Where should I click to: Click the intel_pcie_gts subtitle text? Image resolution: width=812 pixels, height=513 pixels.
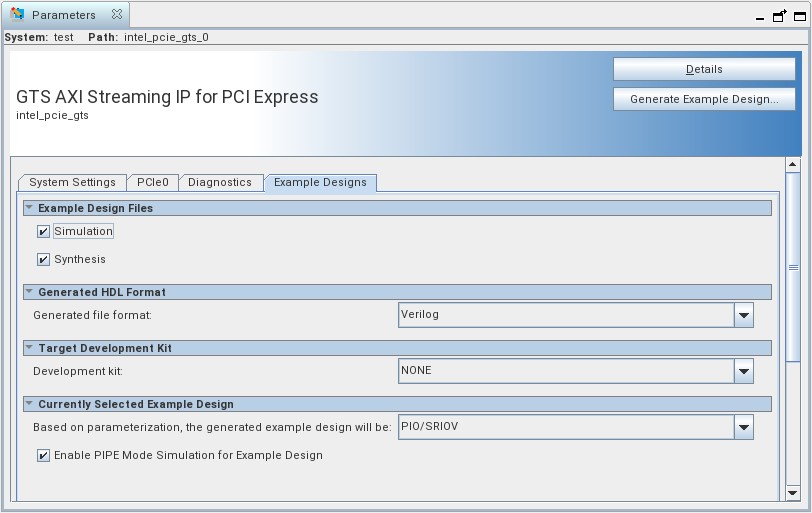coord(52,115)
